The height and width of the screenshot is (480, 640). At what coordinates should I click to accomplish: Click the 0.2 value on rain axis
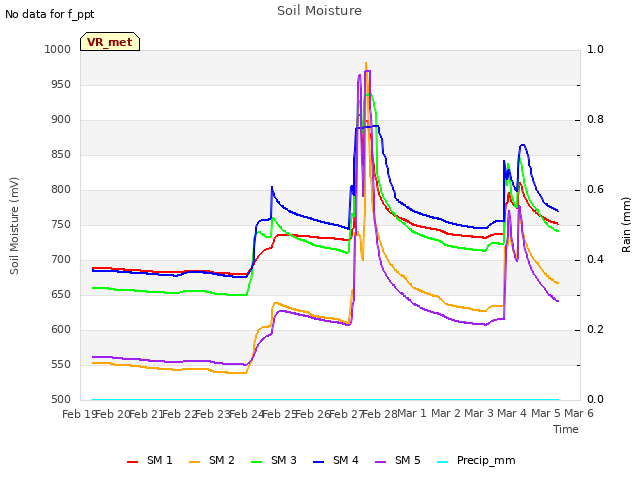(x=596, y=330)
